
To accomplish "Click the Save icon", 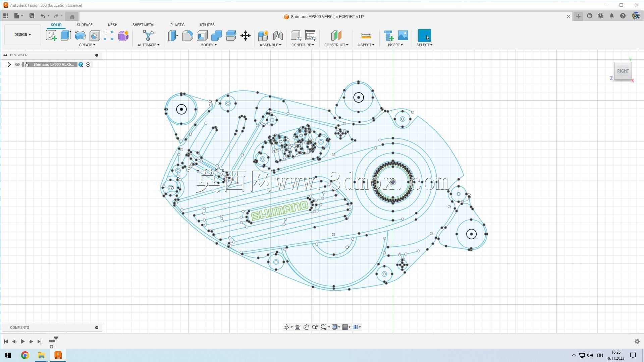I will pyautogui.click(x=32, y=16).
